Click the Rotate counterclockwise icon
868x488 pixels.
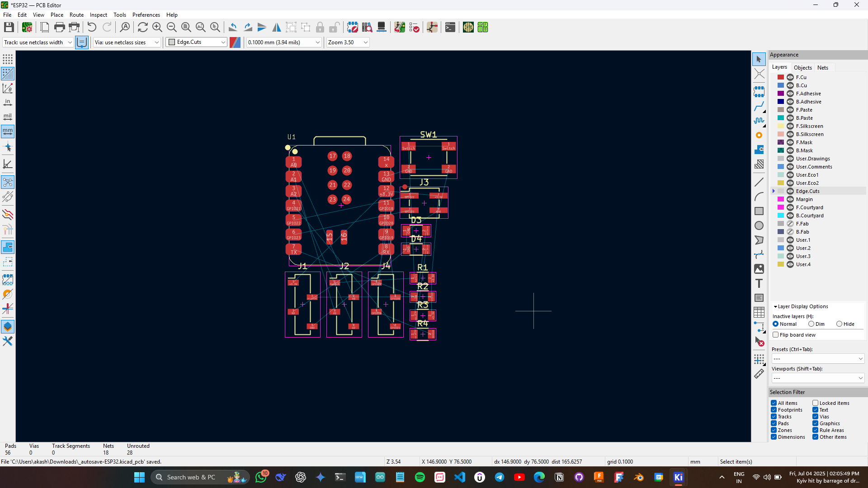[x=233, y=28]
